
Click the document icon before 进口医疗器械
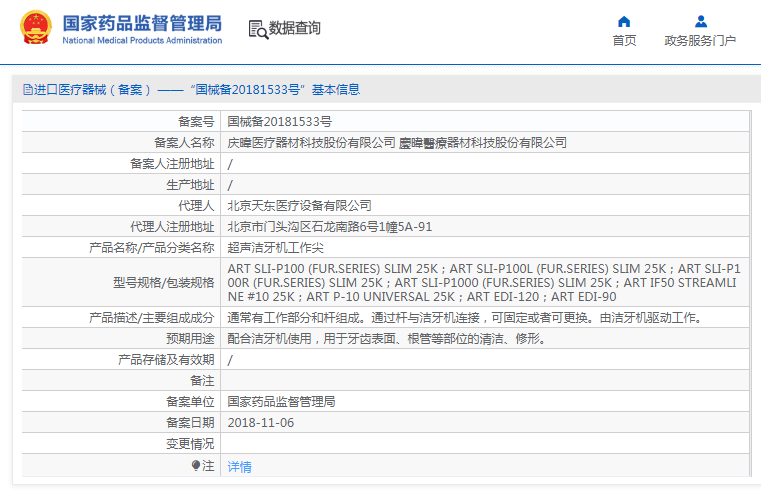click(x=28, y=89)
